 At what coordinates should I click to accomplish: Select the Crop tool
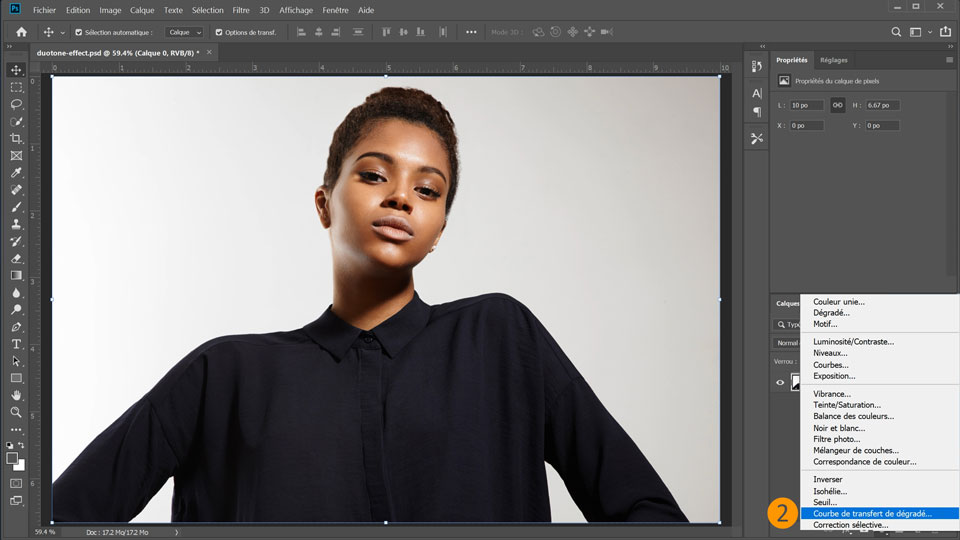click(x=17, y=138)
